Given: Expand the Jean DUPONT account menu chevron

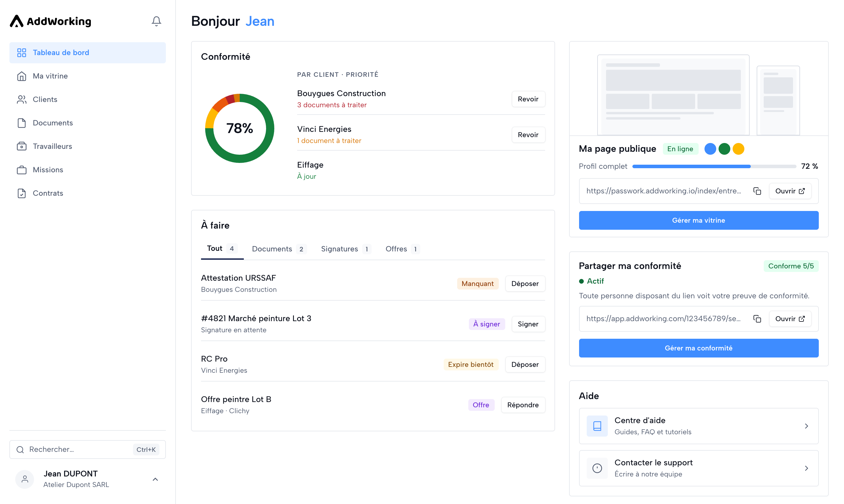Looking at the screenshot, I should point(155,479).
